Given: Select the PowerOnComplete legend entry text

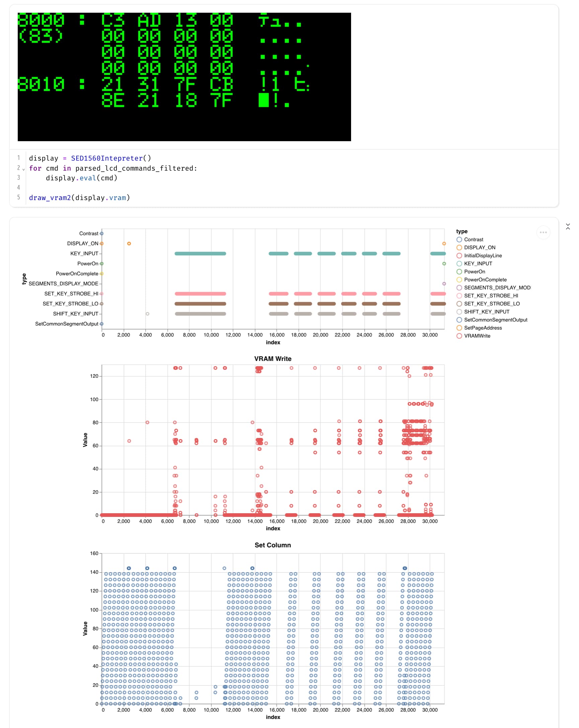Looking at the screenshot, I should coord(485,280).
